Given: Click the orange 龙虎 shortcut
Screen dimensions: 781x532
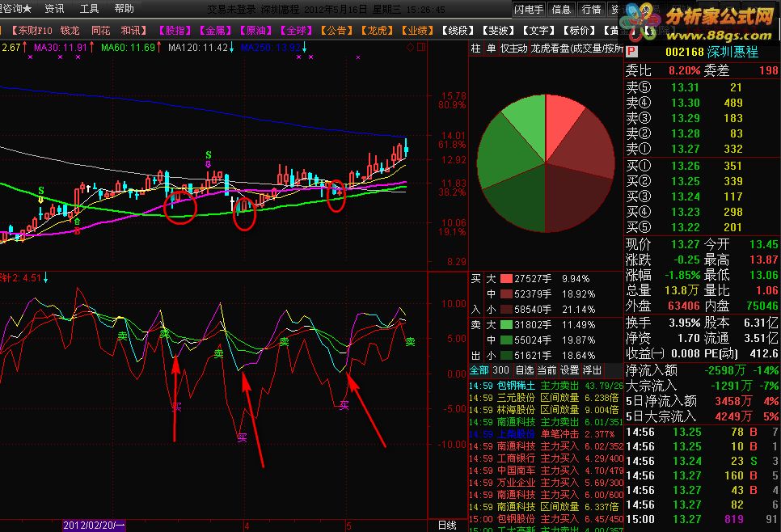Looking at the screenshot, I should [x=377, y=31].
